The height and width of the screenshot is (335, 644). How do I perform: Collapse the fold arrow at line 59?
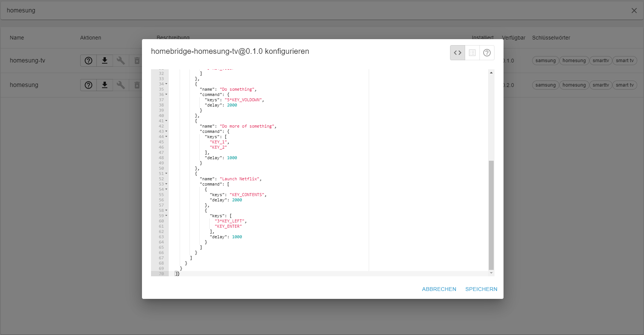pos(166,216)
